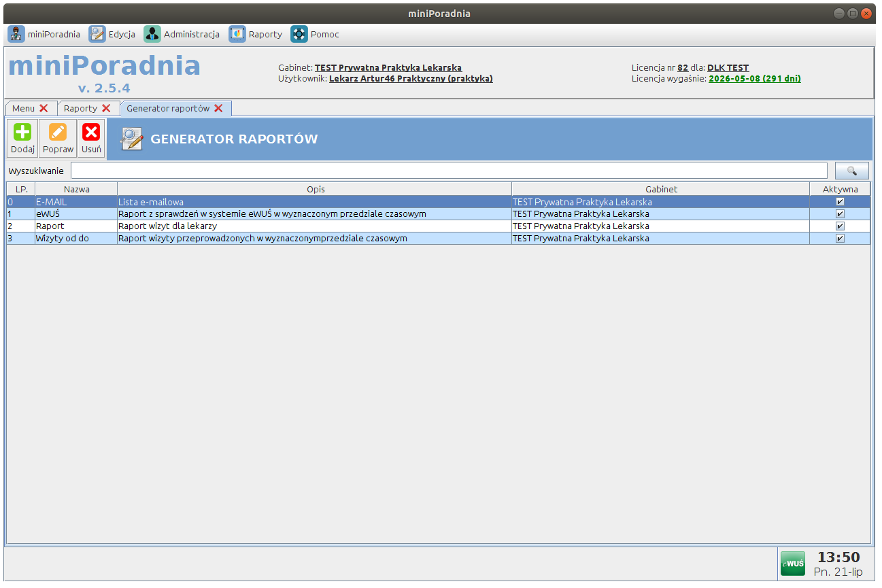Viewport: 882px width, 588px height.
Task: Open the Pomoc help menu
Action: point(315,34)
